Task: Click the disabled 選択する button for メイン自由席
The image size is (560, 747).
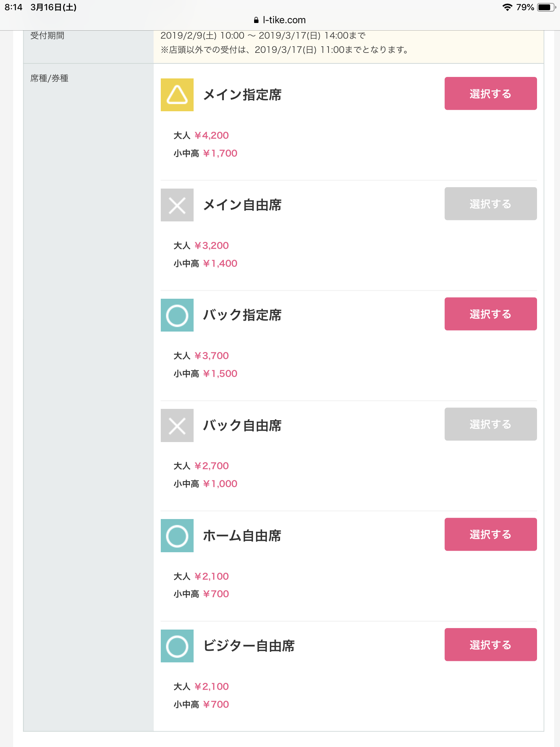Action: (491, 204)
